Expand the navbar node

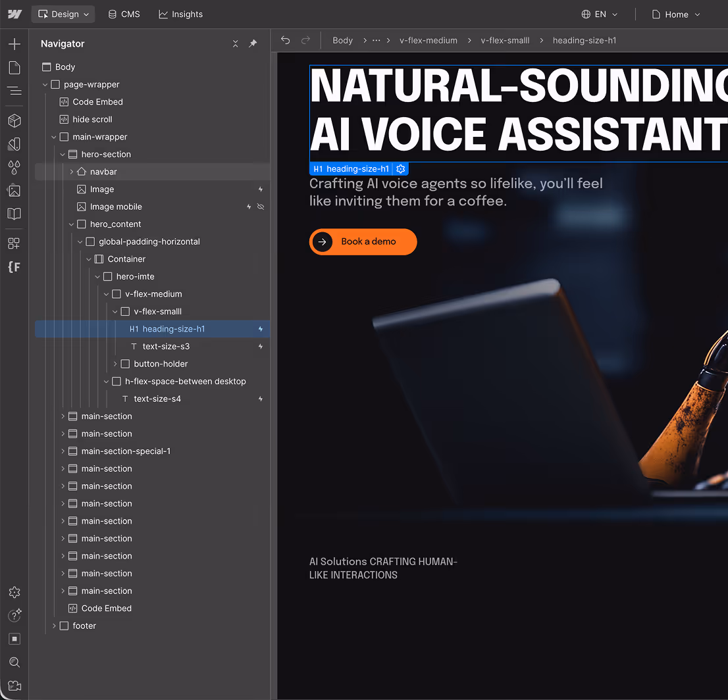72,172
